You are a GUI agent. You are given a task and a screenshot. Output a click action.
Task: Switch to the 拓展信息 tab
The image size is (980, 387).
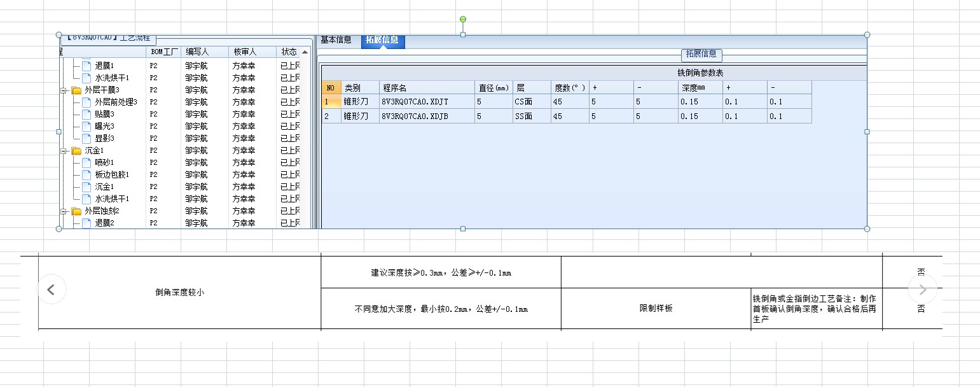pyautogui.click(x=382, y=40)
